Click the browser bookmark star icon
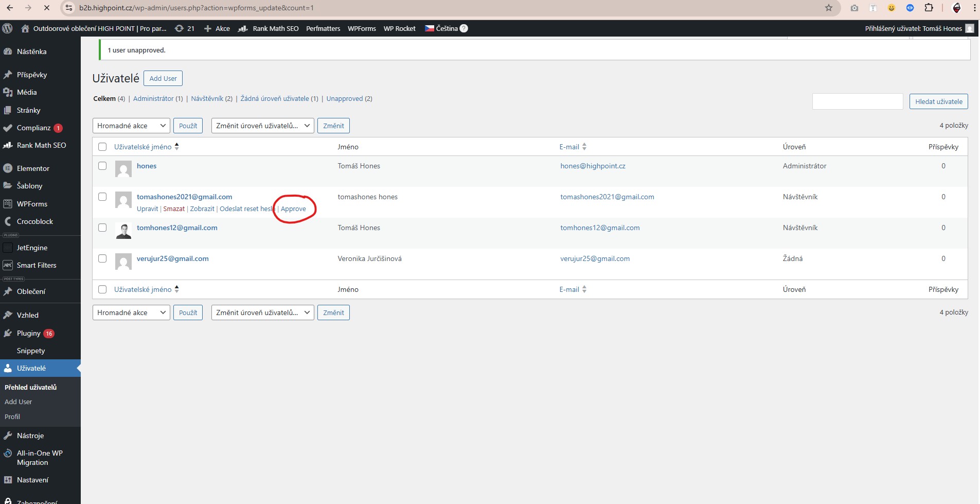 pyautogui.click(x=828, y=8)
